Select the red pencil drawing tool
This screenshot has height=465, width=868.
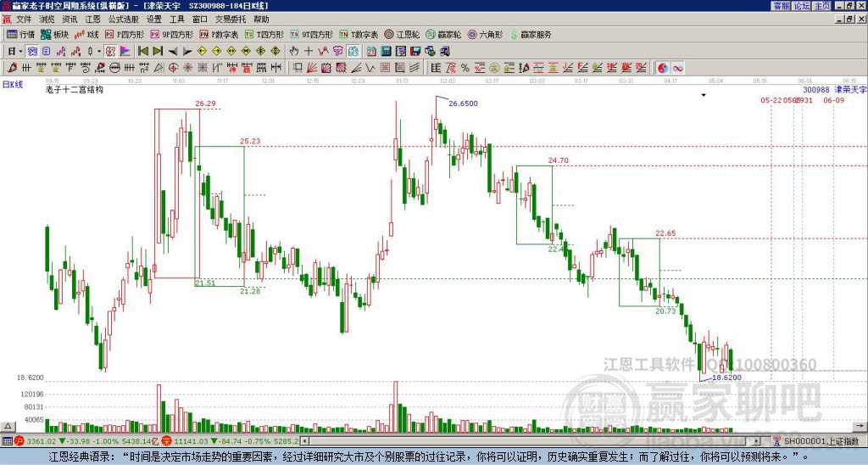click(x=12, y=68)
